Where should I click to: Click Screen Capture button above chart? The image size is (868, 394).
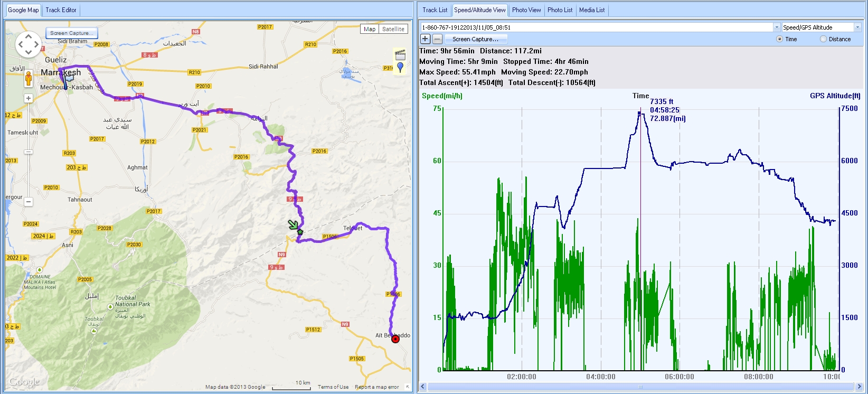[x=475, y=39]
